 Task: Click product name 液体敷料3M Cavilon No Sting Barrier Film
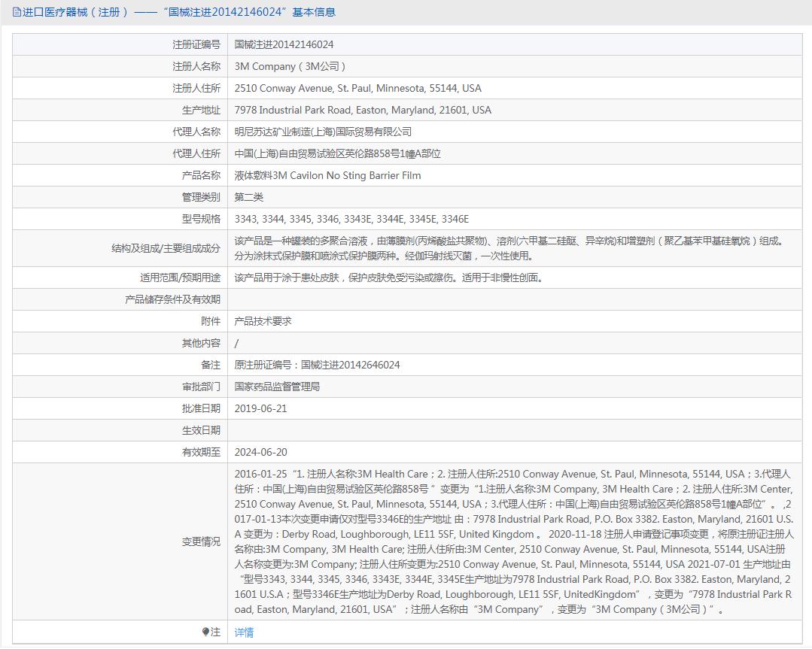click(x=328, y=175)
